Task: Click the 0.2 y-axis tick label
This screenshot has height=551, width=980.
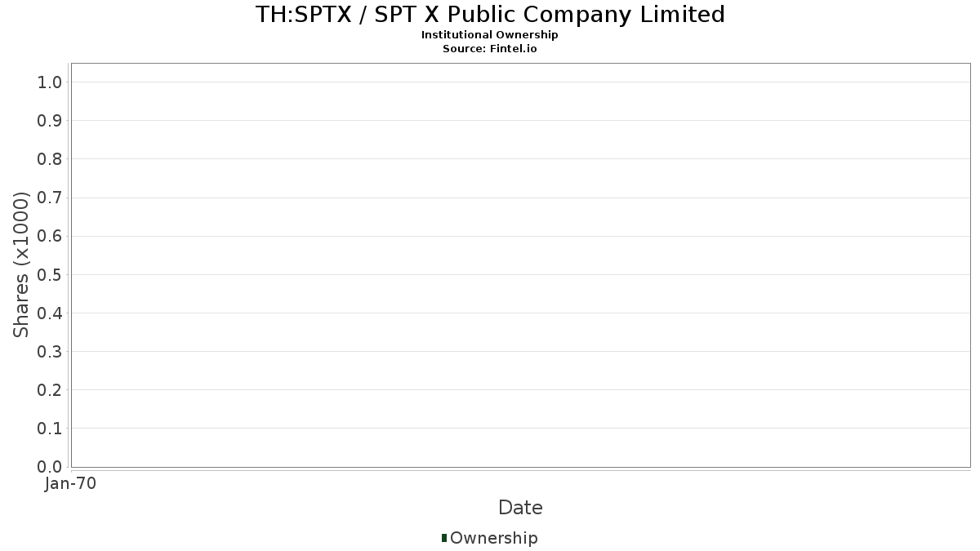Action: pos(50,390)
